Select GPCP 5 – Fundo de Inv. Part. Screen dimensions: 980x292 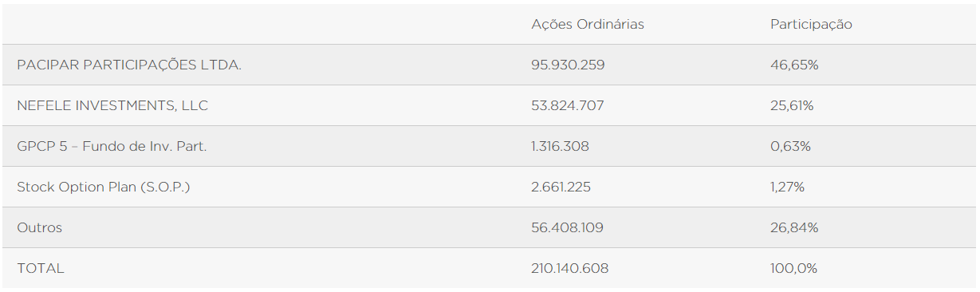point(112,146)
